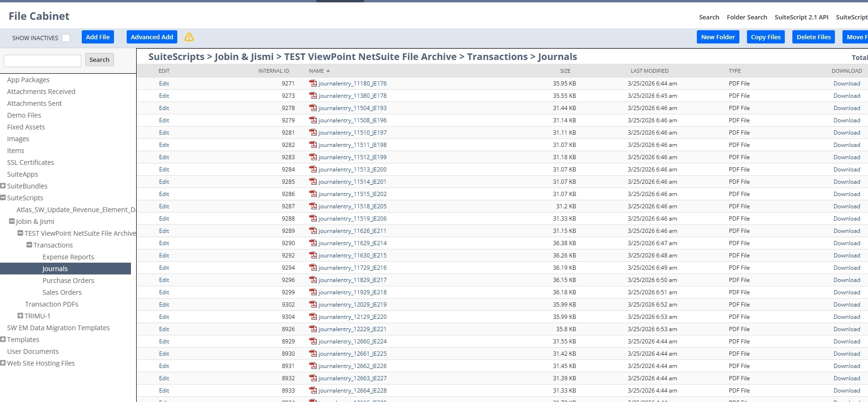
Task: Click PDF icon beside journalentry_11513_JE200
Action: pos(313,169)
